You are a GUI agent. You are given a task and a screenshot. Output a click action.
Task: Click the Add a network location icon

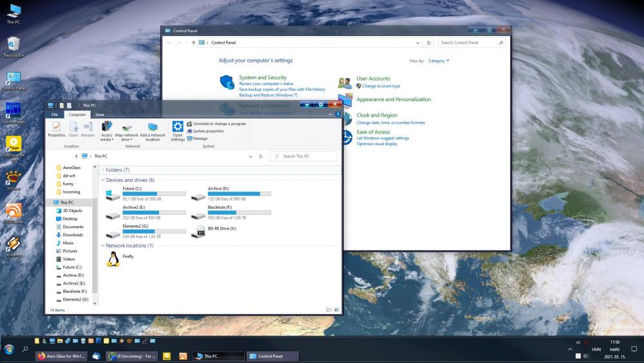[x=153, y=128]
